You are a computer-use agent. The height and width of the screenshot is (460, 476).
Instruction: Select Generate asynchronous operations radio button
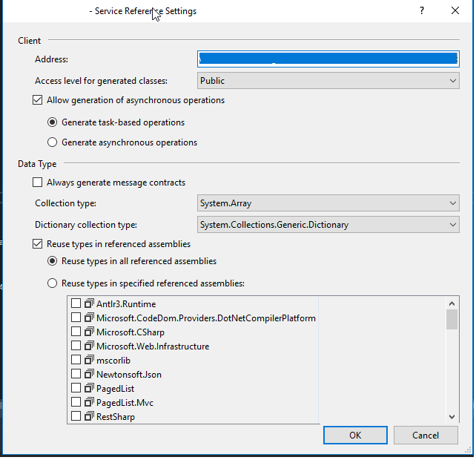click(52, 142)
